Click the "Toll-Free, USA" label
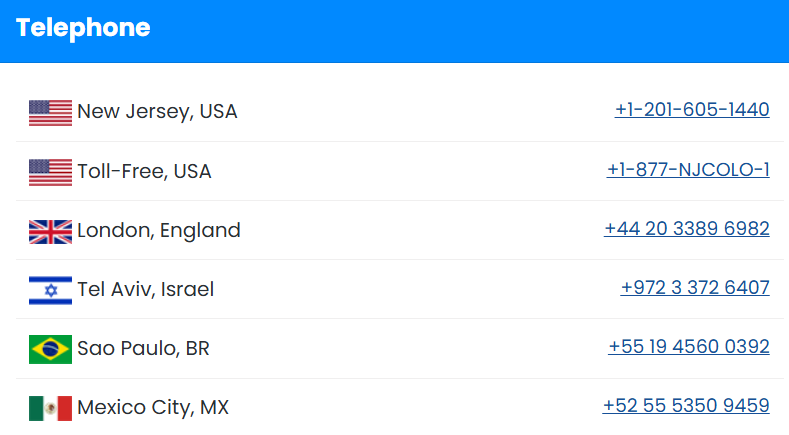This screenshot has height=435, width=789. pos(144,171)
